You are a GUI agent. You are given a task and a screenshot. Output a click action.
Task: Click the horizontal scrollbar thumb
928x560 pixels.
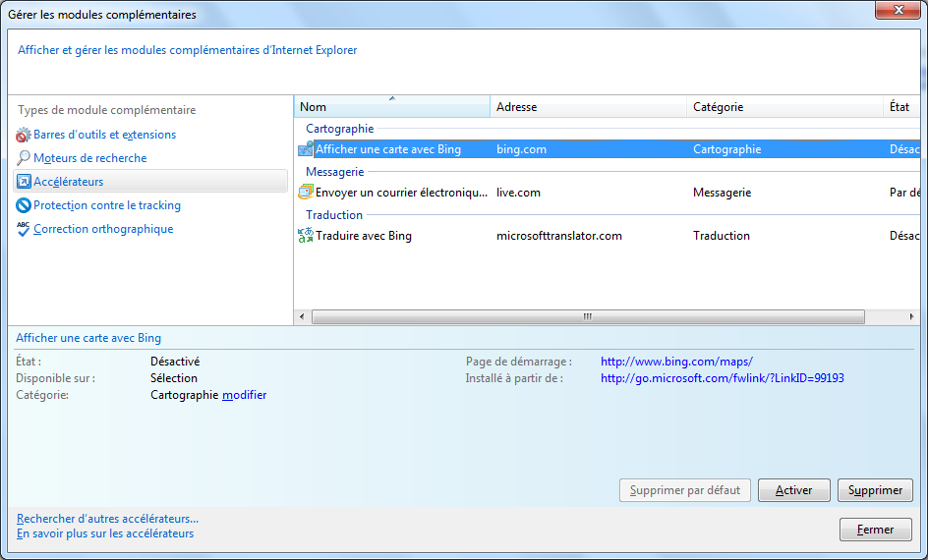pos(588,317)
